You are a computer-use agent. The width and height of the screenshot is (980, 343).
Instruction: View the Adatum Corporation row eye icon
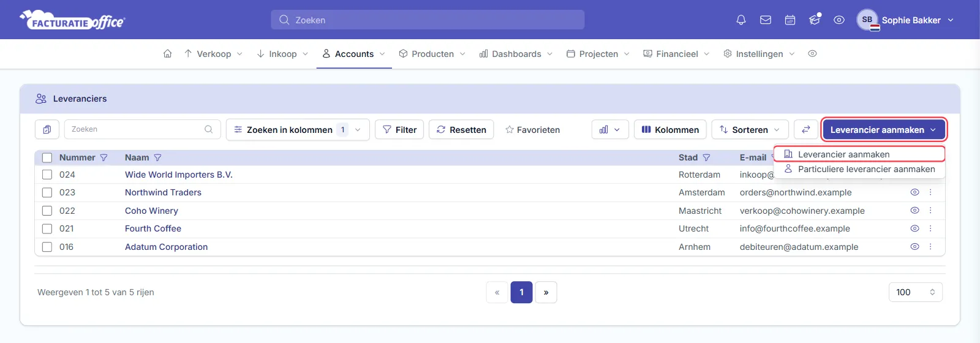pyautogui.click(x=914, y=247)
